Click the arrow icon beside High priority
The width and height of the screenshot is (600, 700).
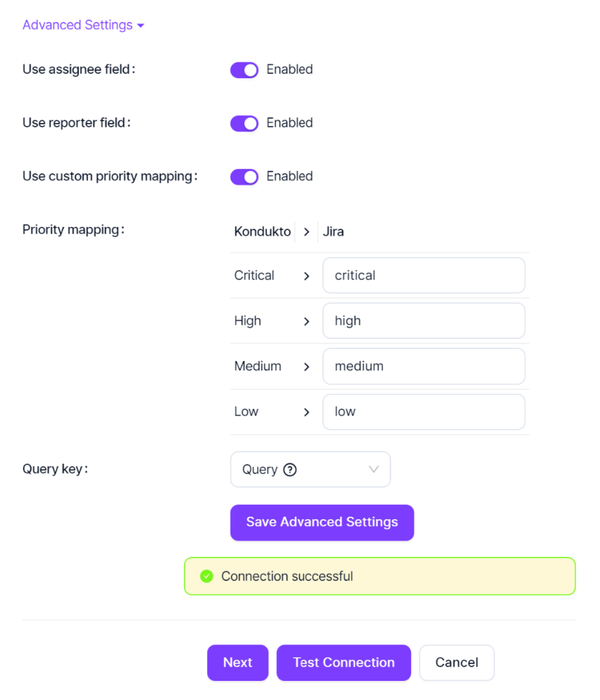click(x=306, y=321)
